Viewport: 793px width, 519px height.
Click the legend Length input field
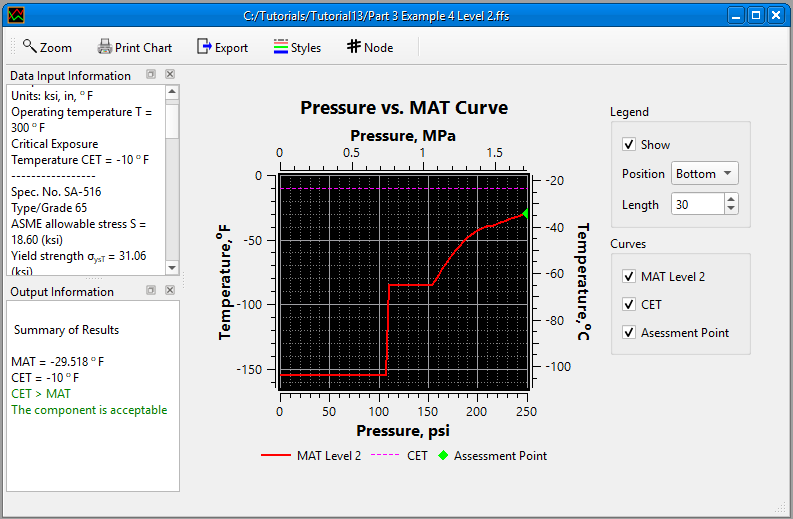pos(696,204)
